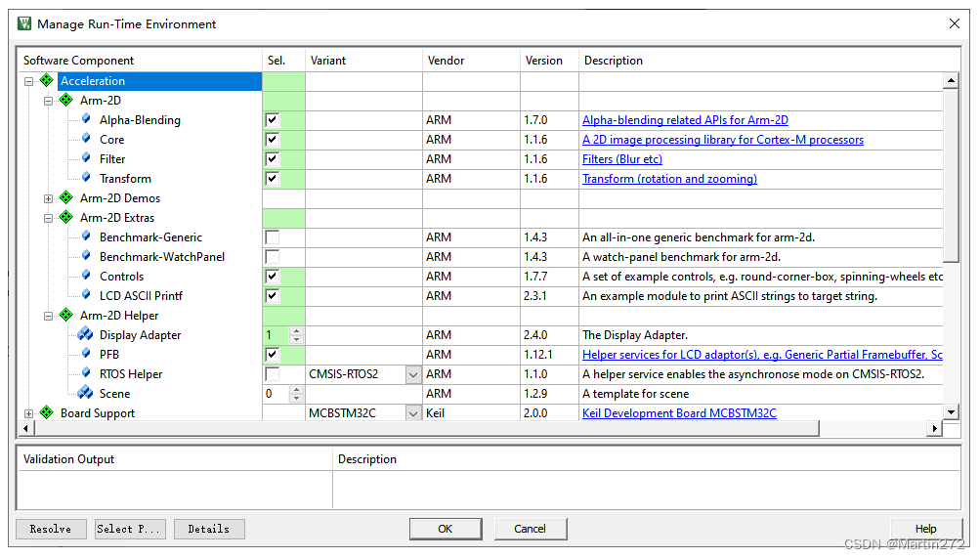Expand the Arm-2D Demos tree node
The width and height of the screenshot is (980, 559).
[x=48, y=198]
